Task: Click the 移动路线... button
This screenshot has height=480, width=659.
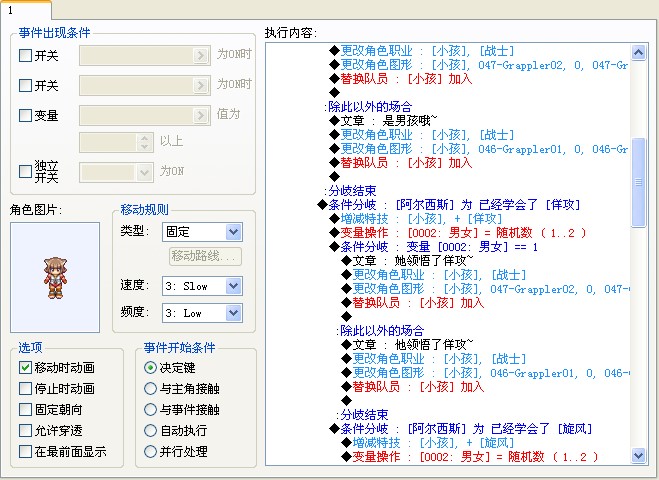Action: 206,256
